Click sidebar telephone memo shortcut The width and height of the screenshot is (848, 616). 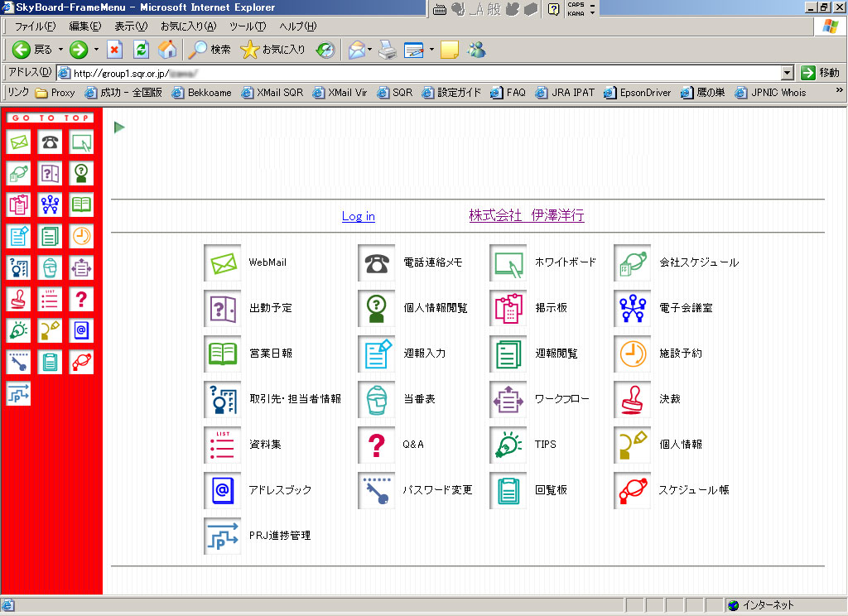coord(50,142)
